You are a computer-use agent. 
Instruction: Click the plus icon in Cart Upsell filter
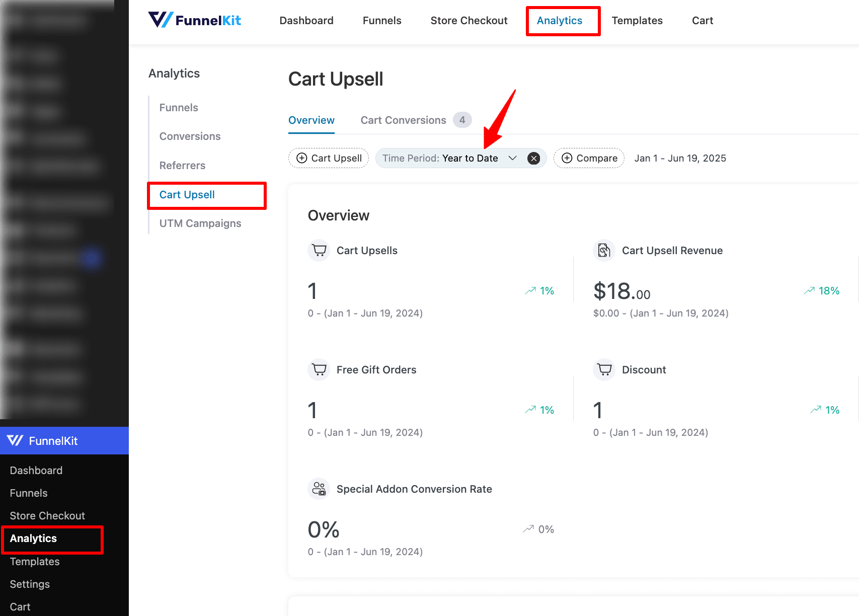(x=302, y=158)
